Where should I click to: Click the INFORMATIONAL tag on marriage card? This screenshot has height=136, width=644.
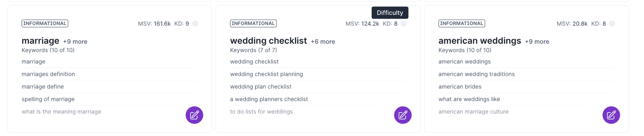point(45,23)
